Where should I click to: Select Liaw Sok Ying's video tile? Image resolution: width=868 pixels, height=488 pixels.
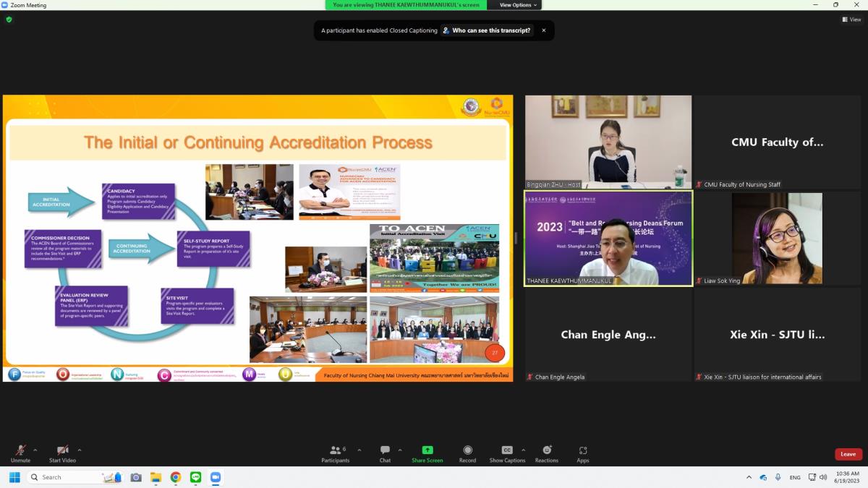[777, 239]
